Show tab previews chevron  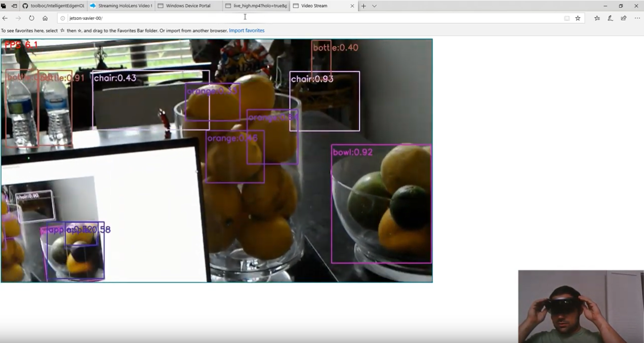tap(374, 6)
